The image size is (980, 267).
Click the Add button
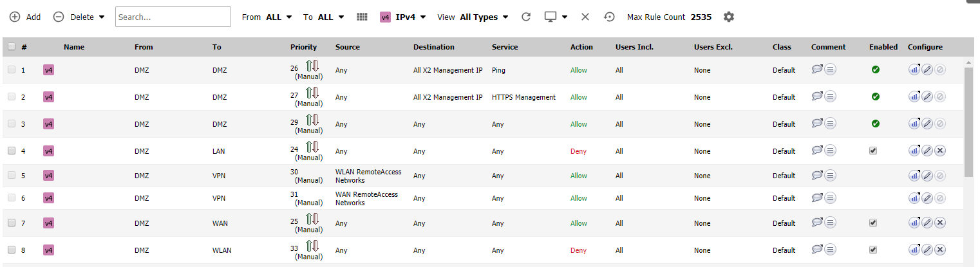25,17
